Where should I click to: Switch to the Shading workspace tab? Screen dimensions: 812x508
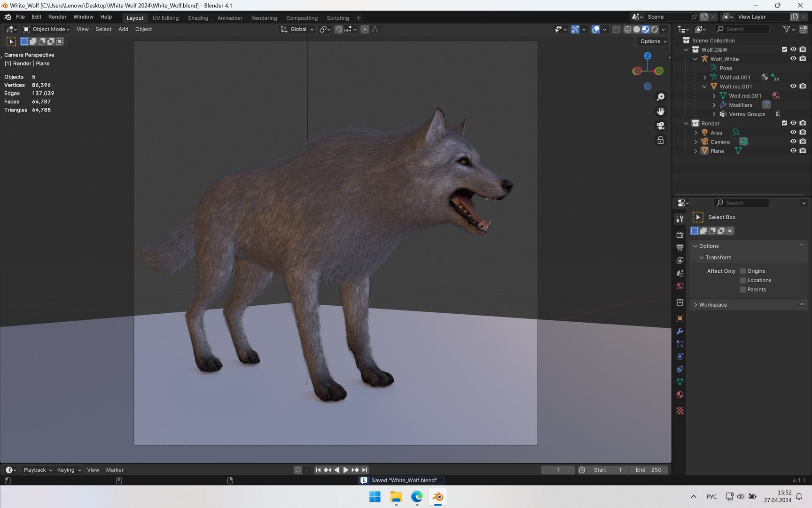tap(198, 18)
